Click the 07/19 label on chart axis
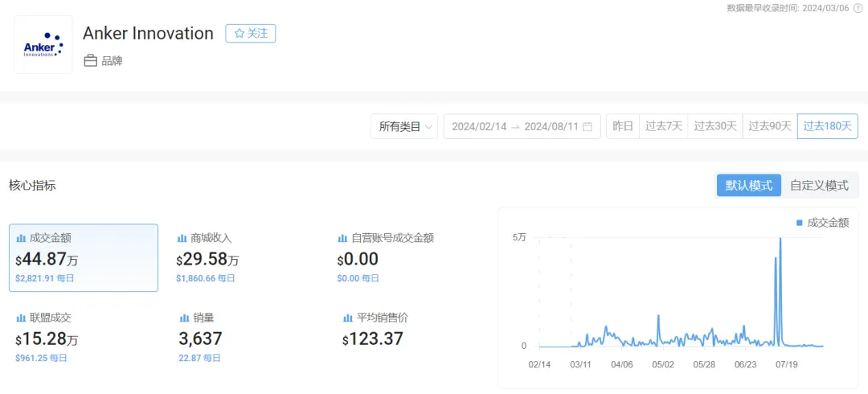 (787, 364)
